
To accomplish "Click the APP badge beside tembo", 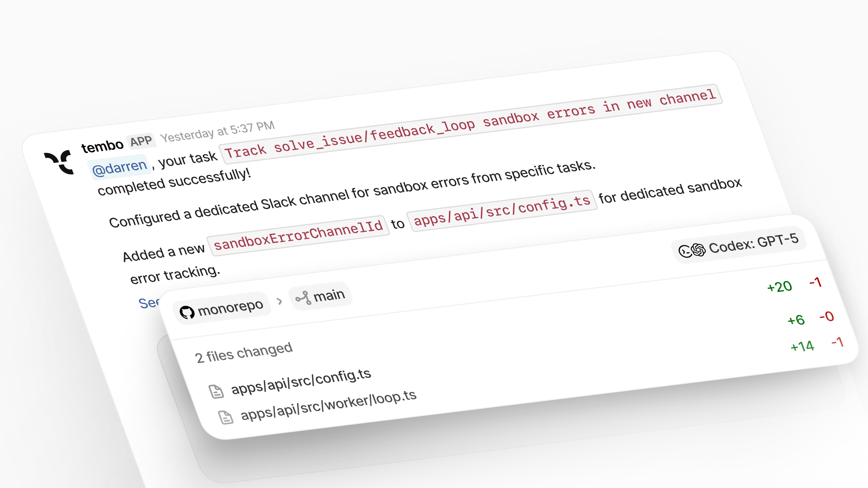I will tap(141, 141).
